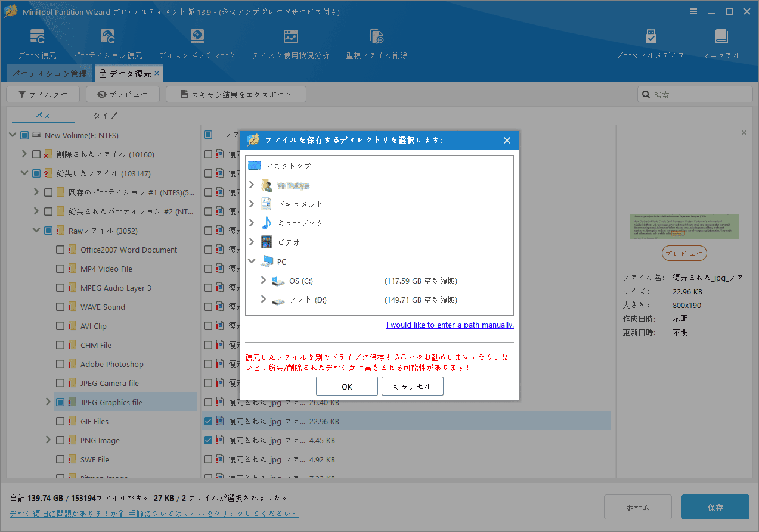Close the directory selection dialog
759x532 pixels.
(507, 141)
